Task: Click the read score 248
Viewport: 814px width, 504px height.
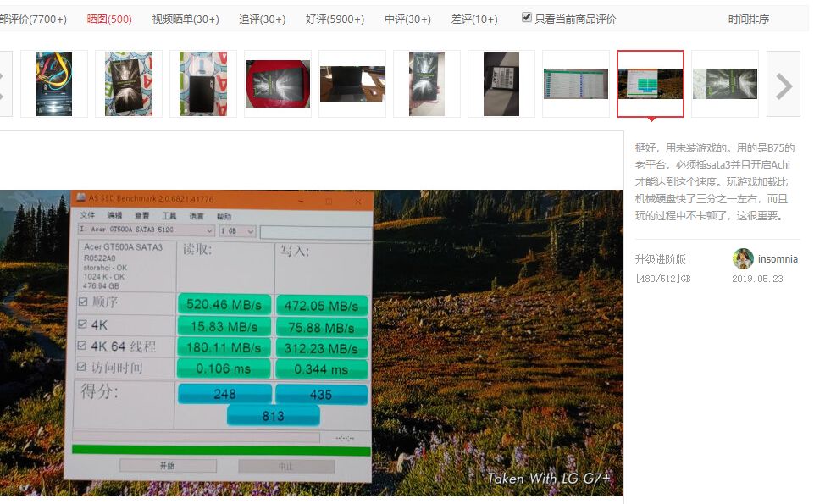Action: pyautogui.click(x=224, y=394)
